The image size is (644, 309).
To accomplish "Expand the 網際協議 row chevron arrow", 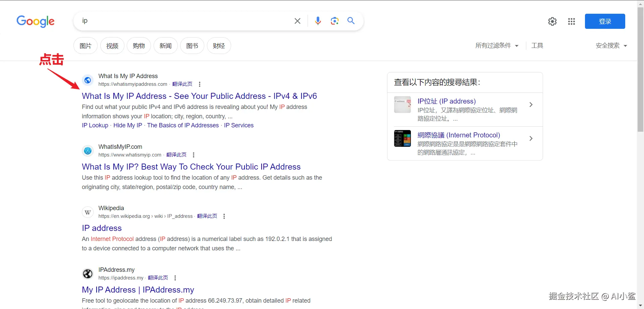I will 531,138.
